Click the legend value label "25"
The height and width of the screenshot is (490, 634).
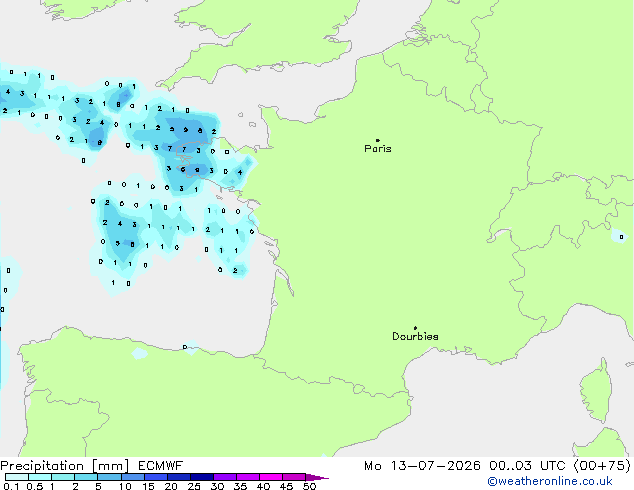[x=194, y=486]
